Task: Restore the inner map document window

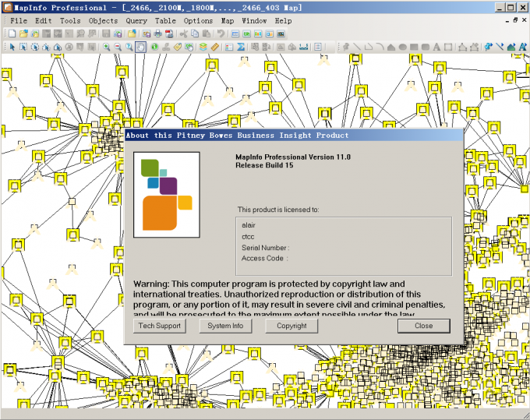Action: pyautogui.click(x=515, y=20)
